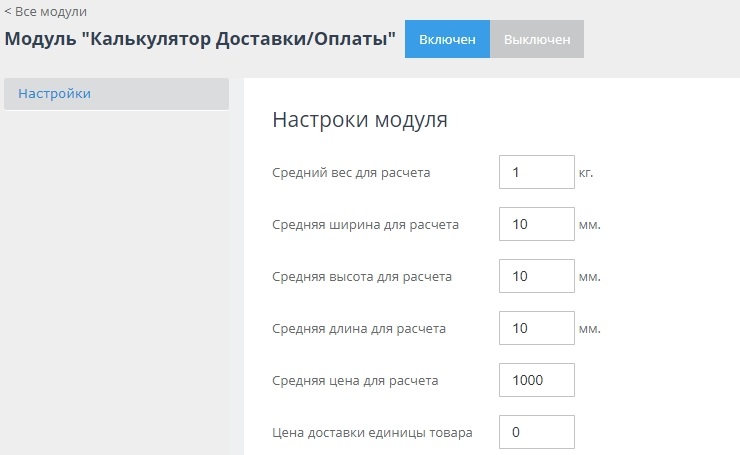The image size is (740, 455).
Task: Click the 'Средняя ширина для расчета' label
Action: pyautogui.click(x=365, y=225)
